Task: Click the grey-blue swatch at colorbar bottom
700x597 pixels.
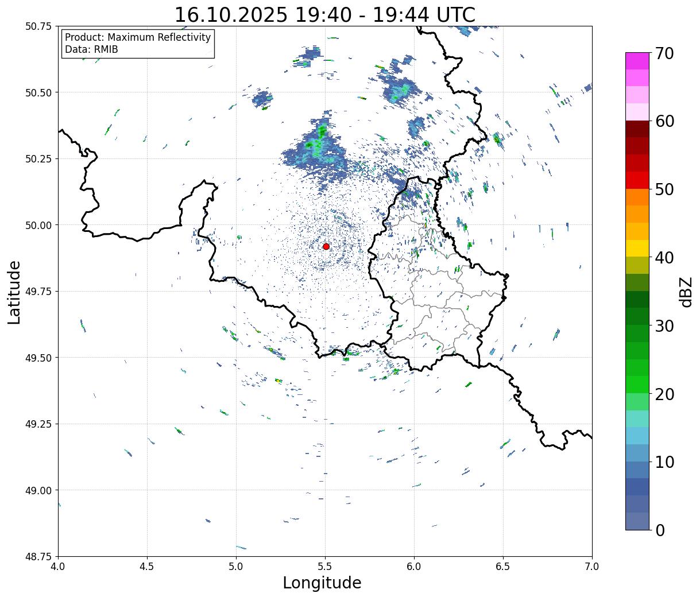Action: [637, 521]
